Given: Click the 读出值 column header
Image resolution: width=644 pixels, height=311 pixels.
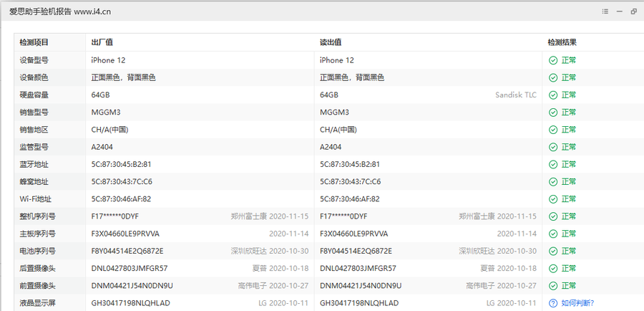Looking at the screenshot, I should (x=330, y=42).
